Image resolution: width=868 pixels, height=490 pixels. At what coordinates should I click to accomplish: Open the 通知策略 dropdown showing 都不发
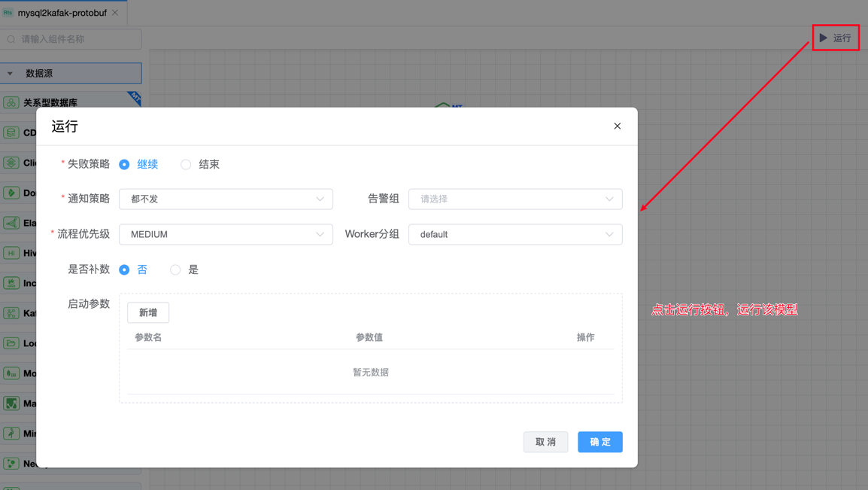pyautogui.click(x=226, y=199)
